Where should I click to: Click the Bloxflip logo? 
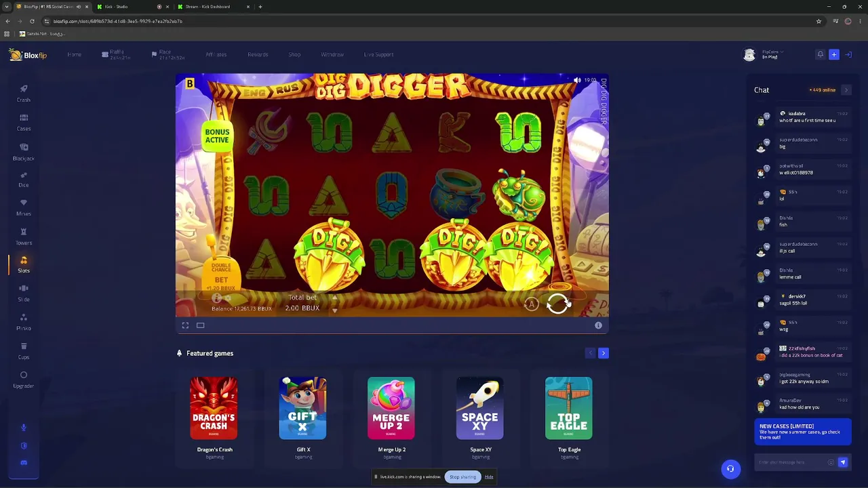28,55
